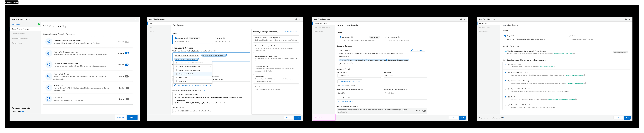Uncheck the Serverless Function Scanning checkbox
This screenshot has width=644, height=133.
(505, 81)
